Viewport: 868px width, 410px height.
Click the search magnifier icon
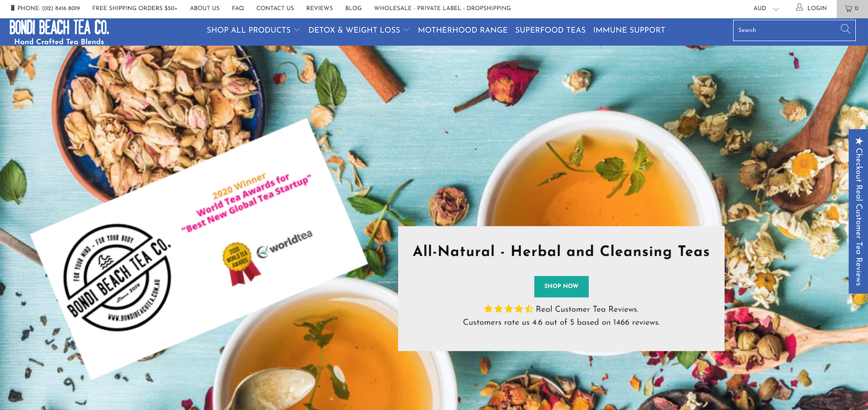[845, 29]
